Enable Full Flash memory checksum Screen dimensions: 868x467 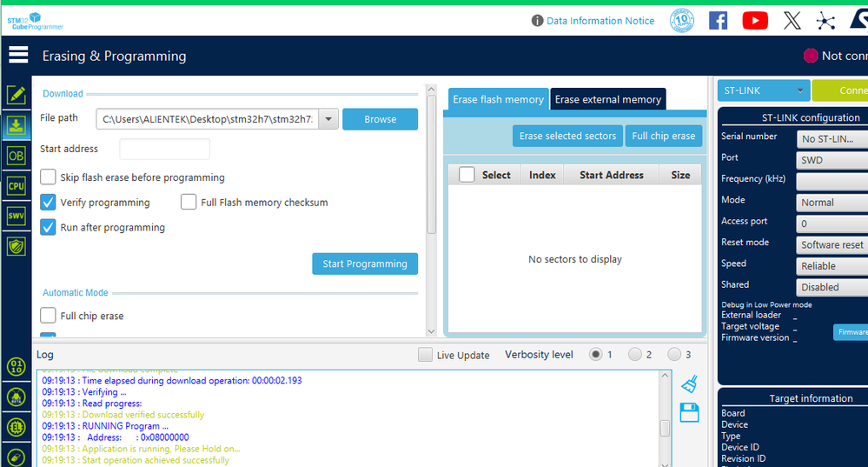[189, 203]
